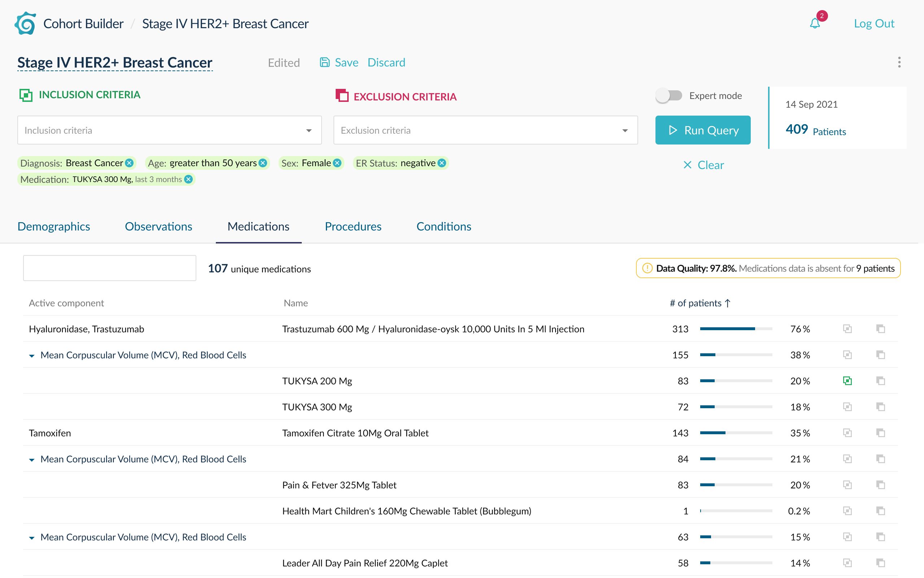Include Tamoxifen Citrate 10Mg Oral Tablet

click(847, 433)
